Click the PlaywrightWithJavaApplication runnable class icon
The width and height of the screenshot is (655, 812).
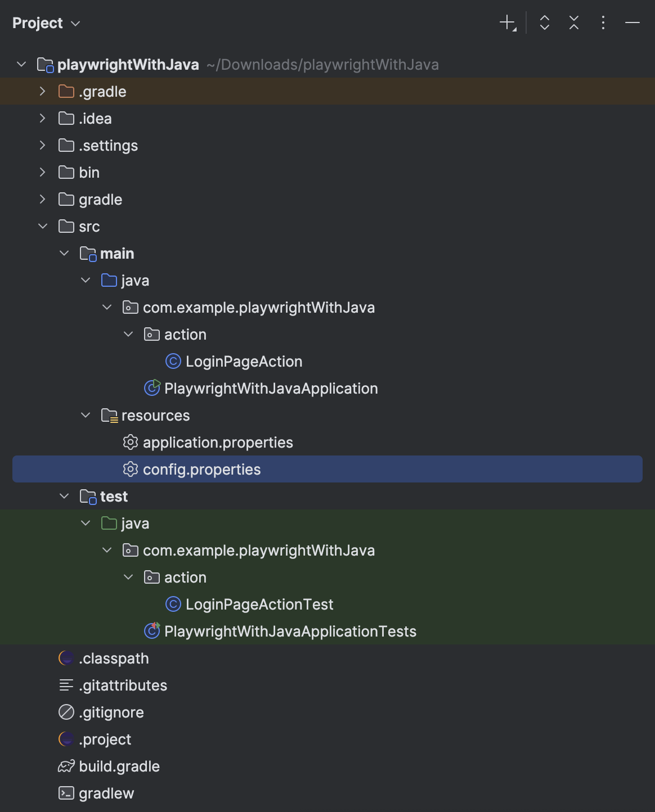tap(152, 388)
